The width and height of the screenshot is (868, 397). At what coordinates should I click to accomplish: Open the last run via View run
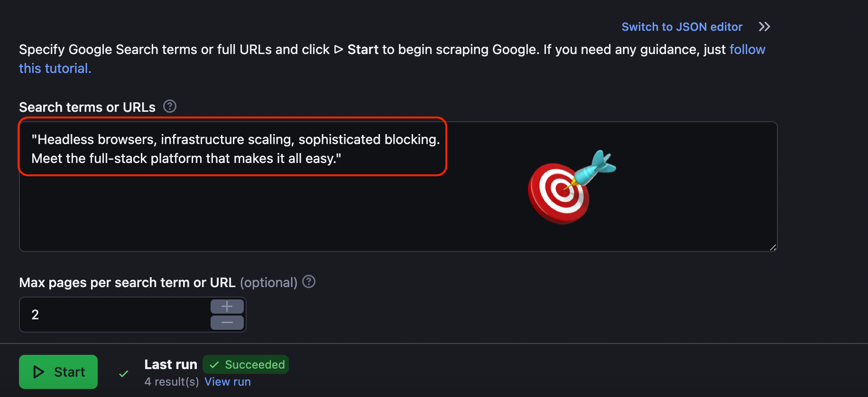tap(227, 381)
